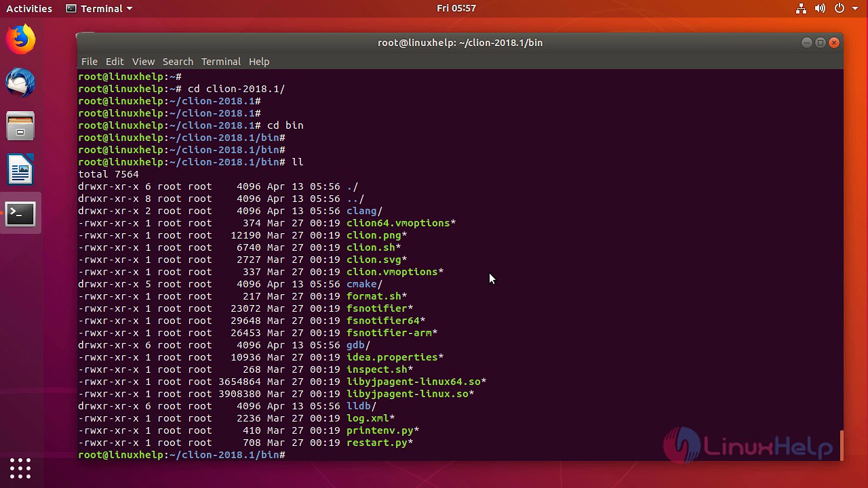Launch Thunderbird mail from the dock
Screen dimensions: 868x488
[x=20, y=83]
